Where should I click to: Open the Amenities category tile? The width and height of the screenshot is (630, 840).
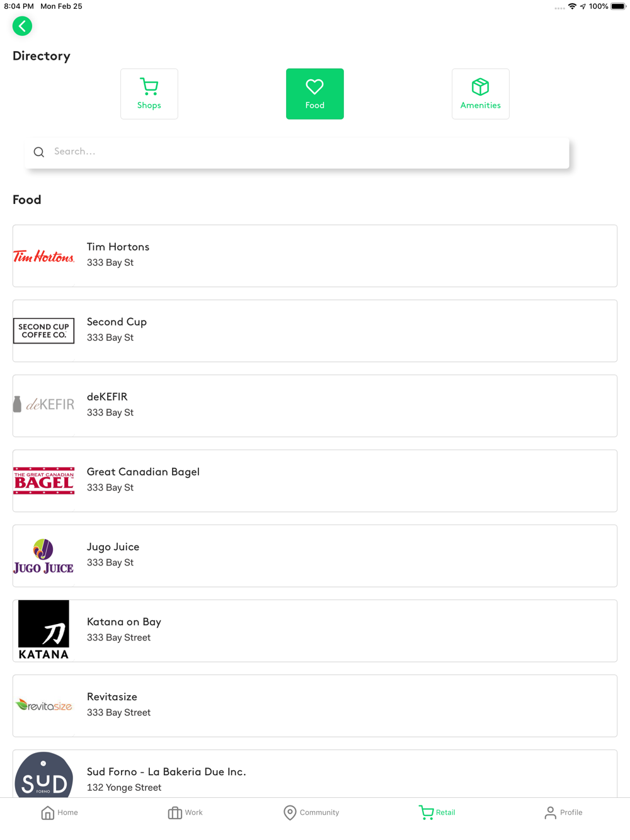(481, 94)
